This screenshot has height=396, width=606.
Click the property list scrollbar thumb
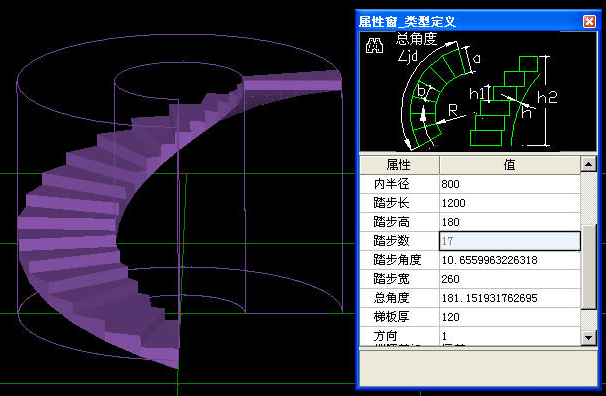(x=589, y=267)
